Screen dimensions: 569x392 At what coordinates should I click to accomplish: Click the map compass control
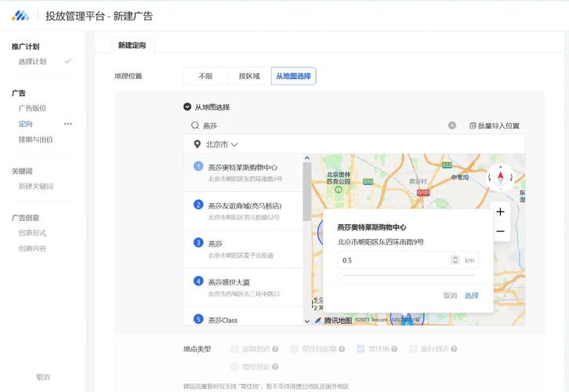pyautogui.click(x=500, y=177)
